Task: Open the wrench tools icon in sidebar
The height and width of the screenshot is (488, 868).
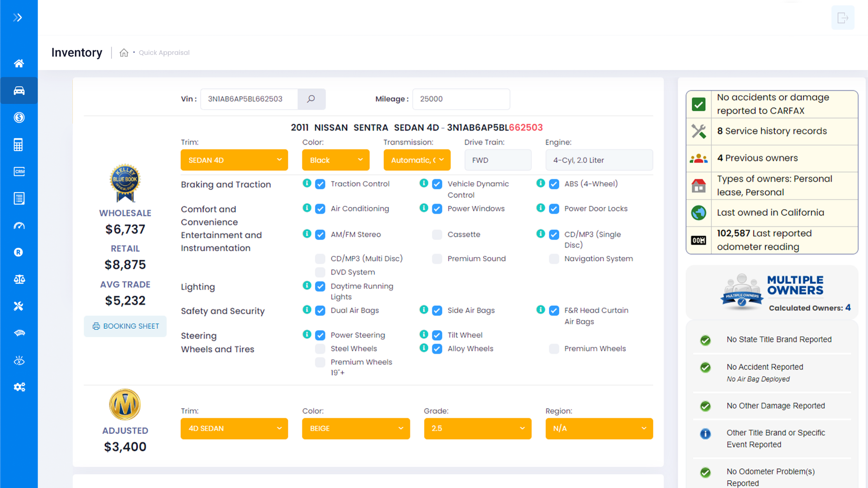Action: pyautogui.click(x=19, y=306)
